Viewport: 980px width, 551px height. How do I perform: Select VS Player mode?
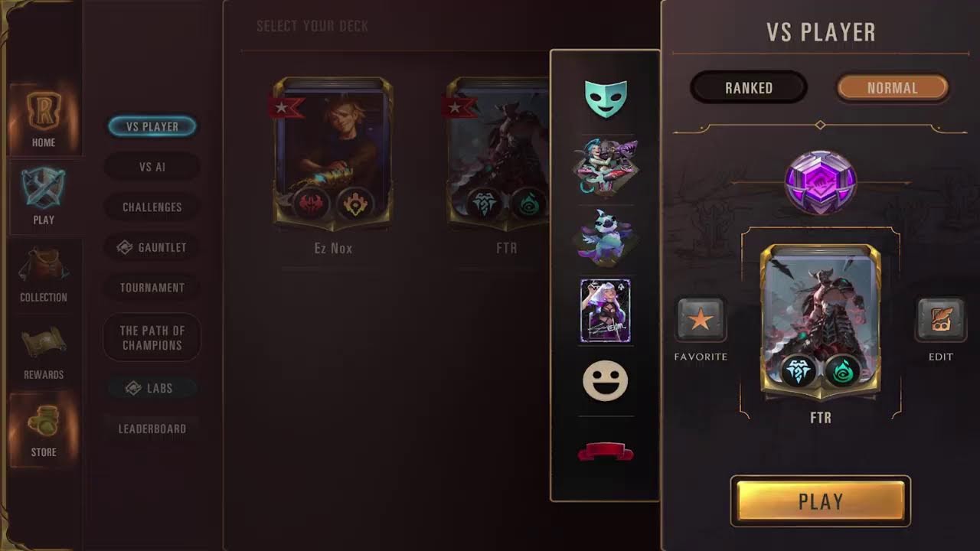click(x=152, y=126)
